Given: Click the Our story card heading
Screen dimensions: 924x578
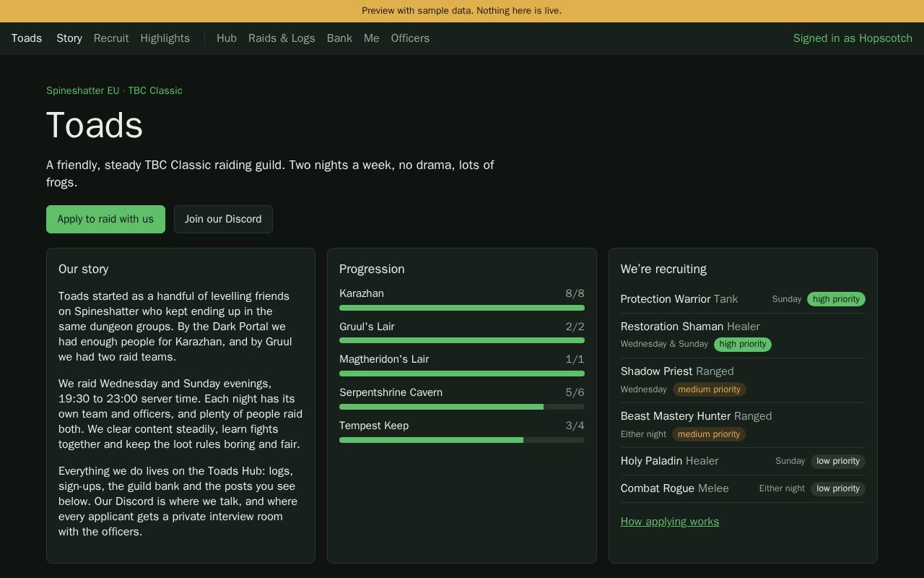Looking at the screenshot, I should pyautogui.click(x=84, y=269).
